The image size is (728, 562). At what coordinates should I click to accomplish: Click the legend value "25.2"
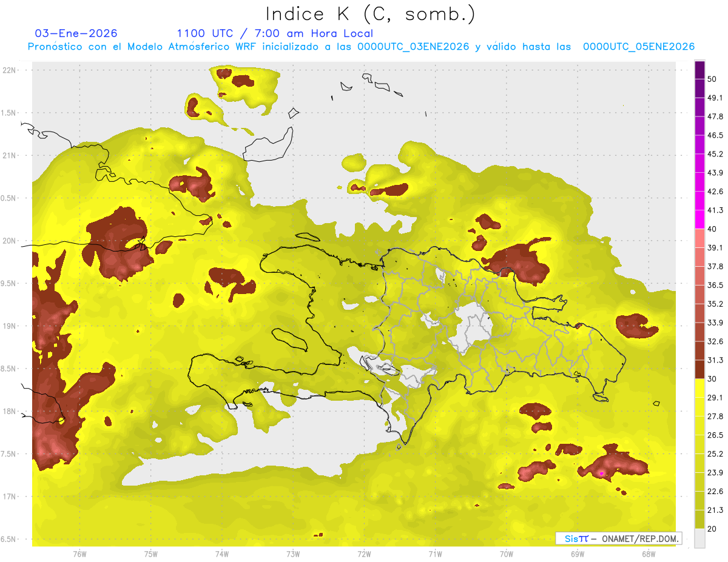[x=715, y=454]
